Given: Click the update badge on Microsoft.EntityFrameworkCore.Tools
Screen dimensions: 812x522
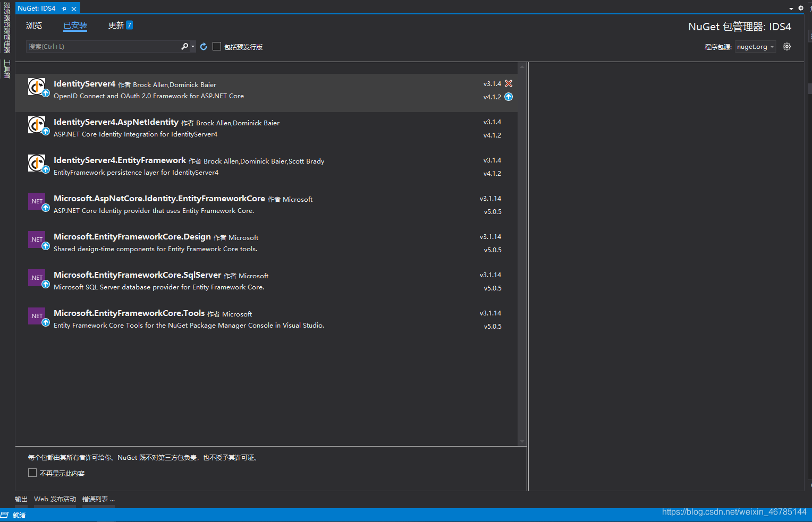Looking at the screenshot, I should (x=46, y=321).
